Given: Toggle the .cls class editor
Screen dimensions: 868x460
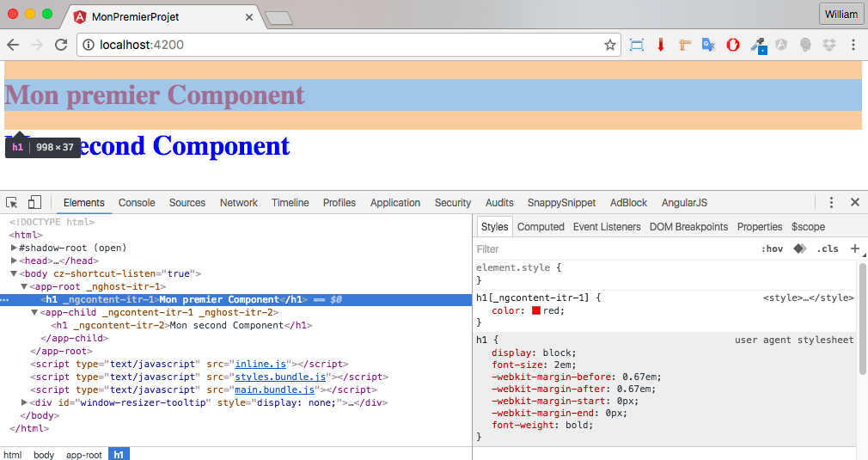Looking at the screenshot, I should coord(828,248).
